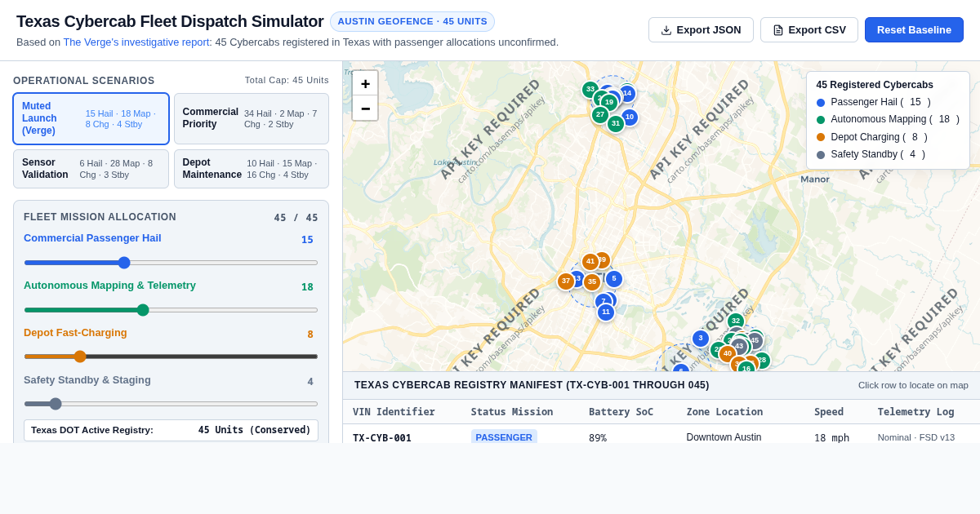Click the blue Passenger Hail legend dot
The image size is (980, 514).
821,103
